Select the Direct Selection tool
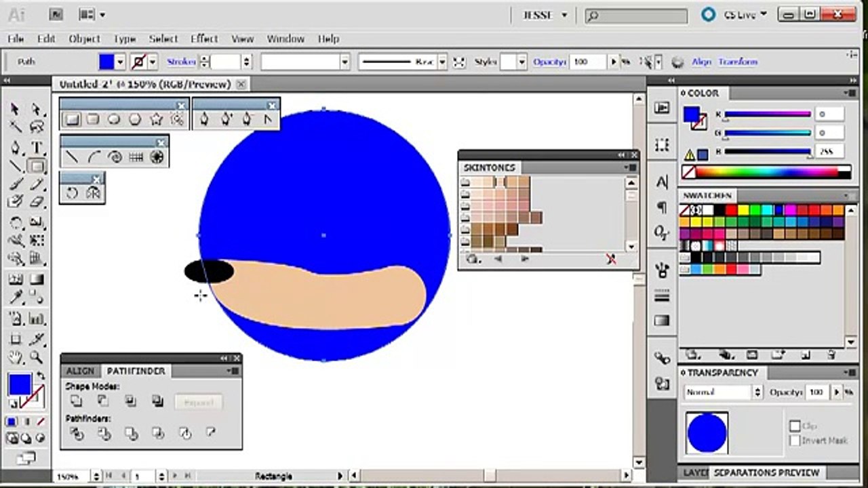 coord(37,109)
